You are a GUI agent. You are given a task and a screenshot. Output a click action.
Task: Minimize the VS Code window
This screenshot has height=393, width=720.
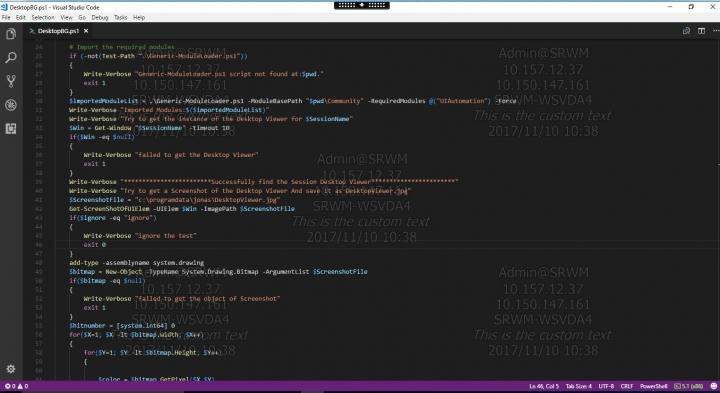click(x=670, y=7)
